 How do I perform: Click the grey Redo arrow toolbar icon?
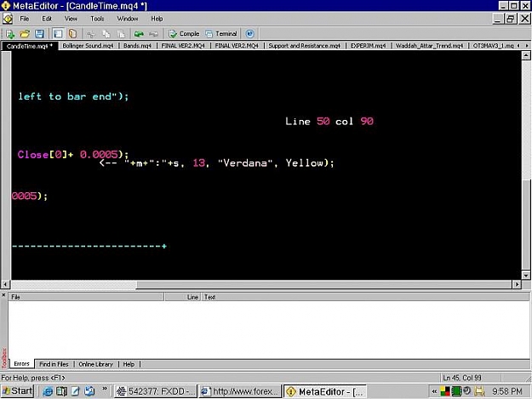(x=154, y=33)
